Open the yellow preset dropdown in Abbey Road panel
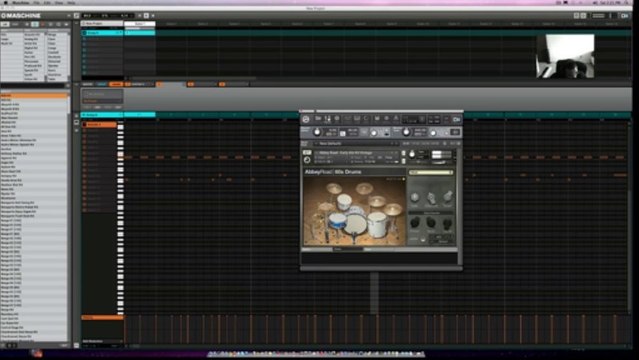Screen dimensions: 639x360 click(x=431, y=172)
